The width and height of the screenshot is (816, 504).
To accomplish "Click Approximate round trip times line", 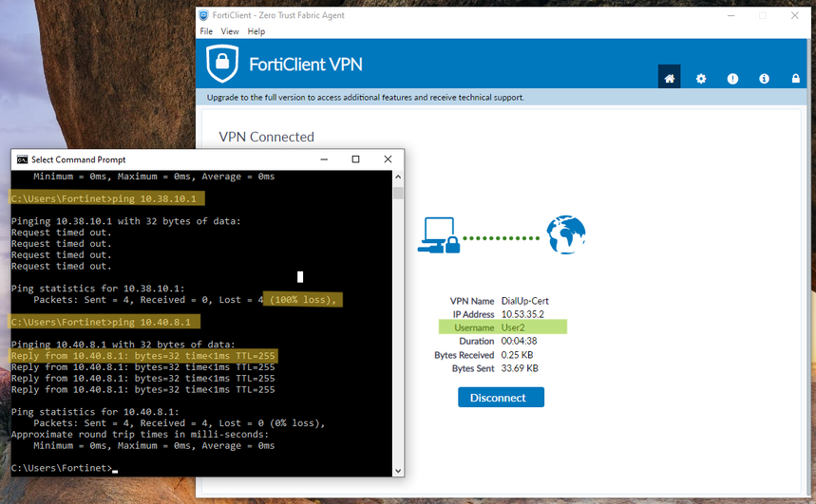I will [x=140, y=435].
